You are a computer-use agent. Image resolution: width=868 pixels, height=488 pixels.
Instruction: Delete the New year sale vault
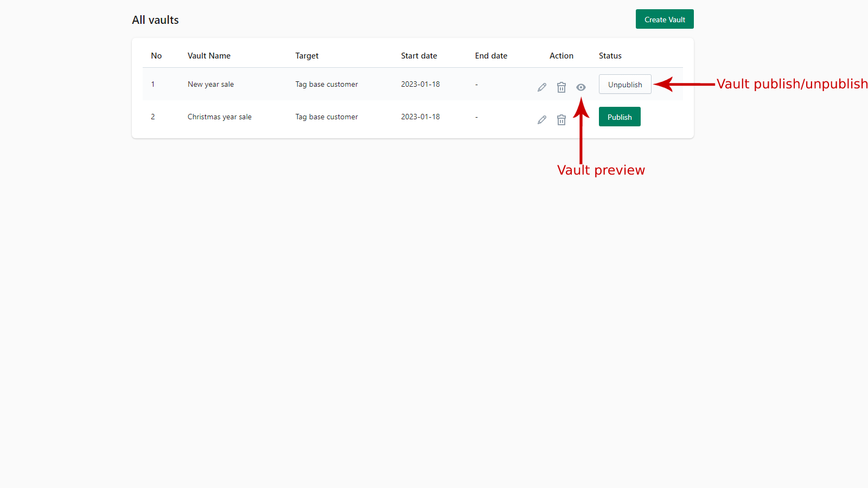coord(561,87)
